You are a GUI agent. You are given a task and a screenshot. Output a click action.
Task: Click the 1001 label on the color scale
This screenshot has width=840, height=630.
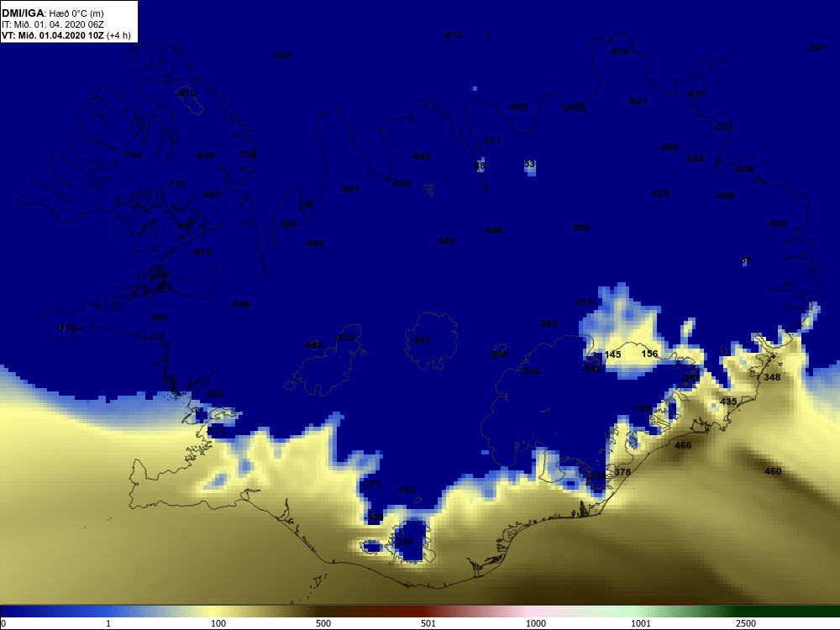click(641, 623)
